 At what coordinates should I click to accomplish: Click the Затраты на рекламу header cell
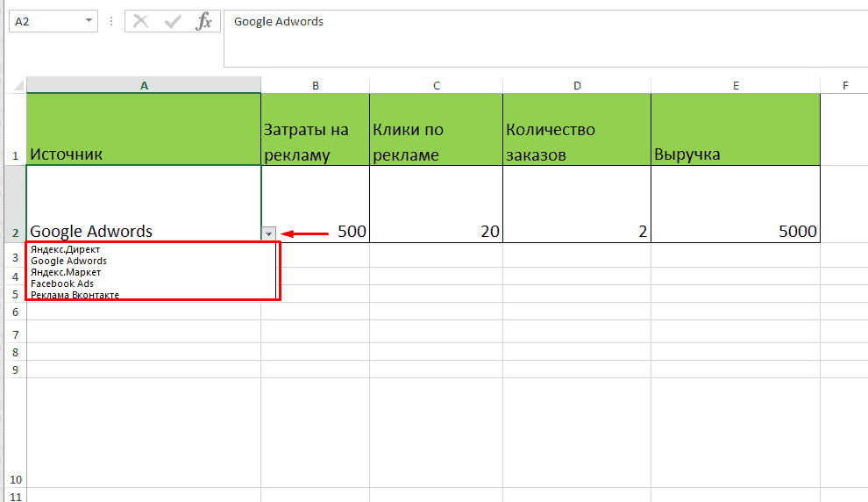tap(316, 129)
